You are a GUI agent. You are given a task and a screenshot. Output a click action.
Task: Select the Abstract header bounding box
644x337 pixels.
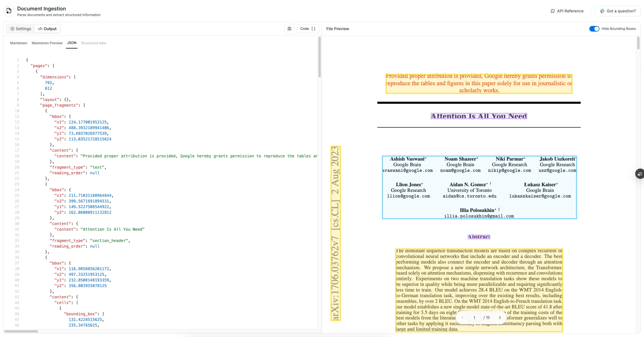[479, 237]
